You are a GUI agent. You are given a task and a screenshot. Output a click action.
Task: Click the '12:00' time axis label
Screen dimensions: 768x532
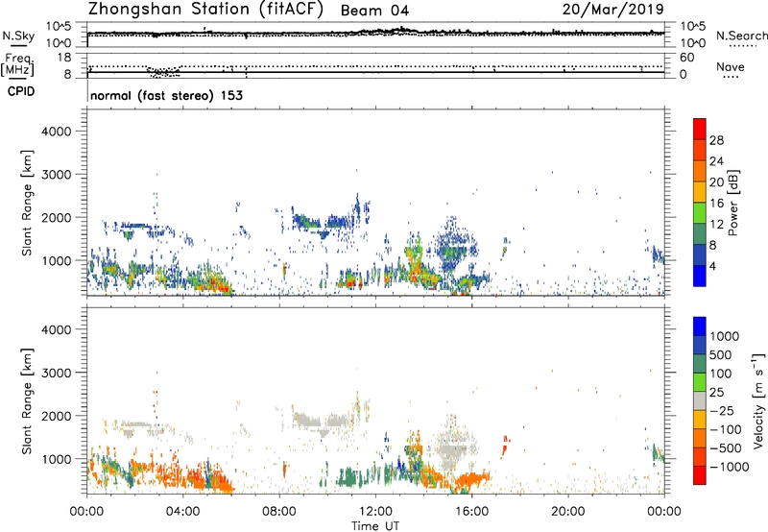375,512
